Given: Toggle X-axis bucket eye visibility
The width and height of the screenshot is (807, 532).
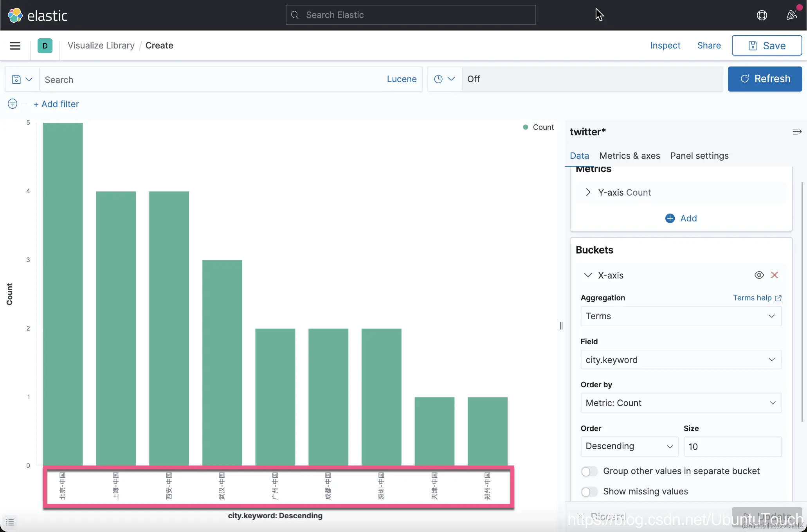Looking at the screenshot, I should pos(759,275).
